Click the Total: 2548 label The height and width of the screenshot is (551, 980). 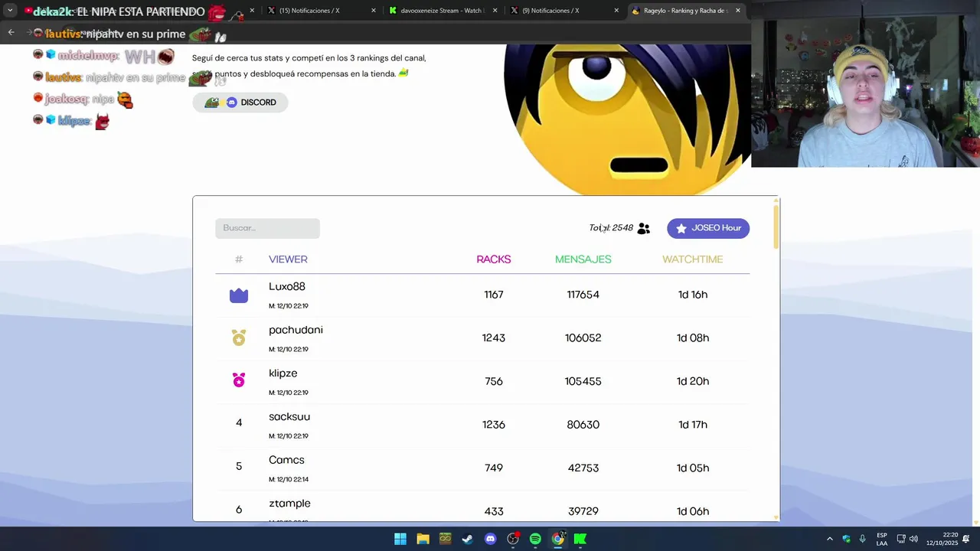pyautogui.click(x=611, y=228)
